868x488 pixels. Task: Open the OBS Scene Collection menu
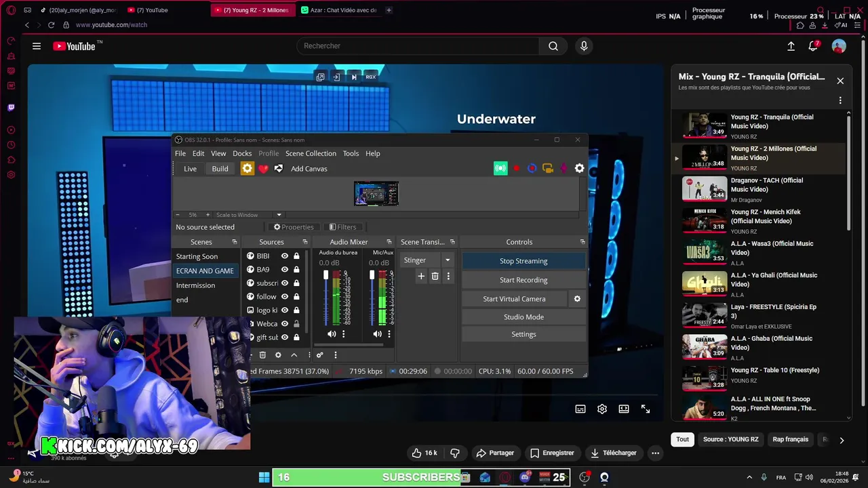(x=311, y=153)
